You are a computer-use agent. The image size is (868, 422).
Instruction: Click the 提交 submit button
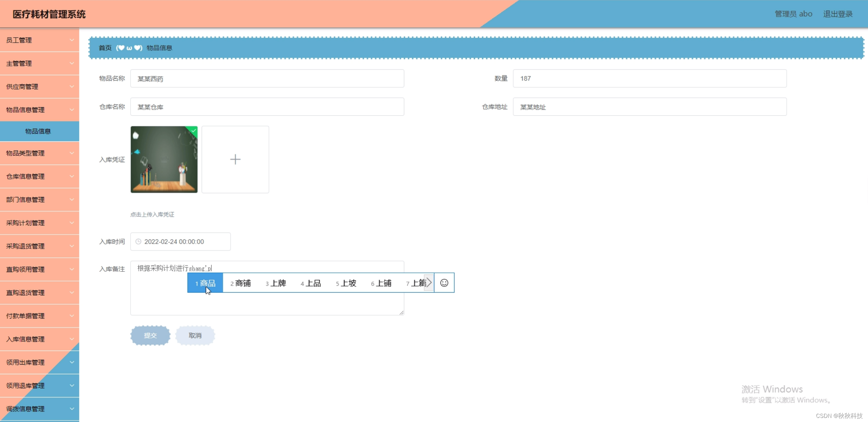pos(150,335)
